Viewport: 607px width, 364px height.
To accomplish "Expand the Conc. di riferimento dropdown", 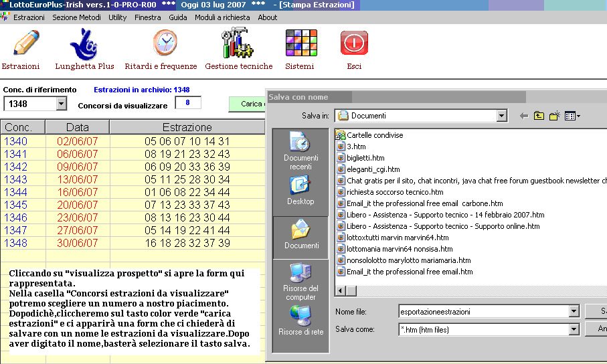I will pyautogui.click(x=61, y=104).
